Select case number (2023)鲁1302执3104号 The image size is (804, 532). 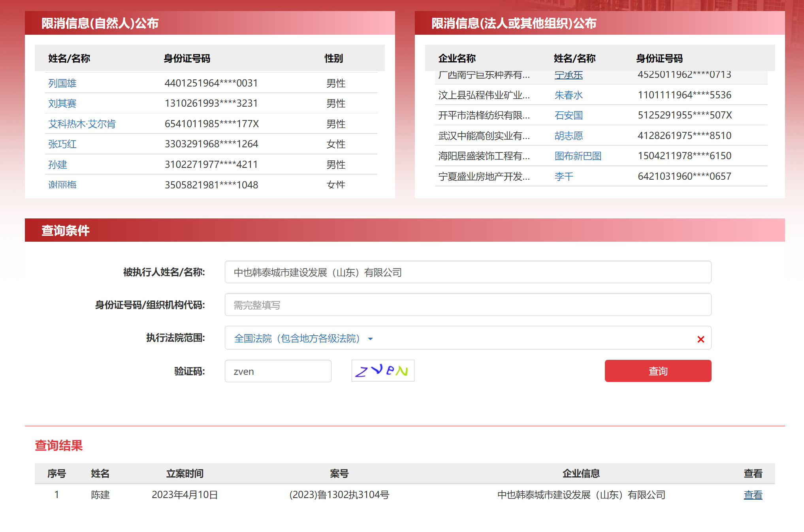coord(339,495)
